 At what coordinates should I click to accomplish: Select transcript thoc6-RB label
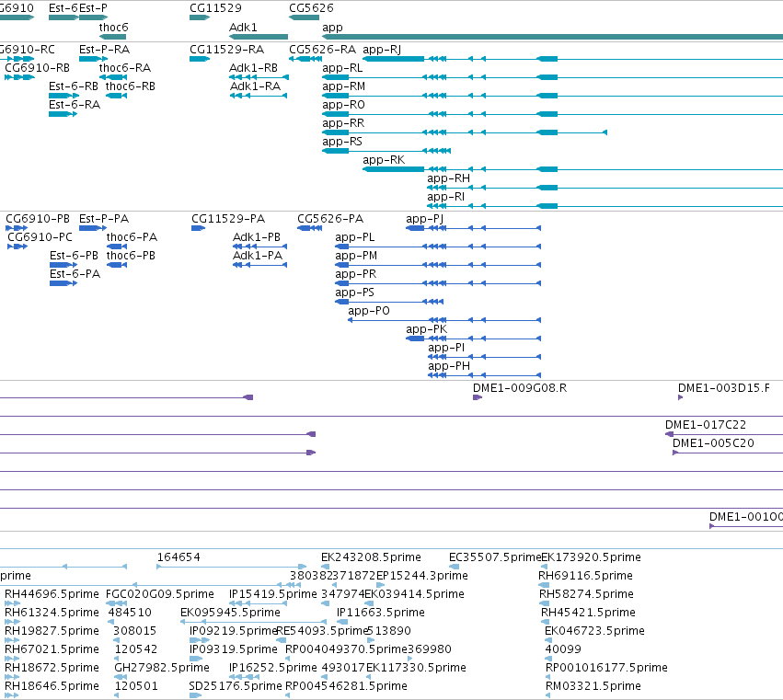(x=131, y=86)
